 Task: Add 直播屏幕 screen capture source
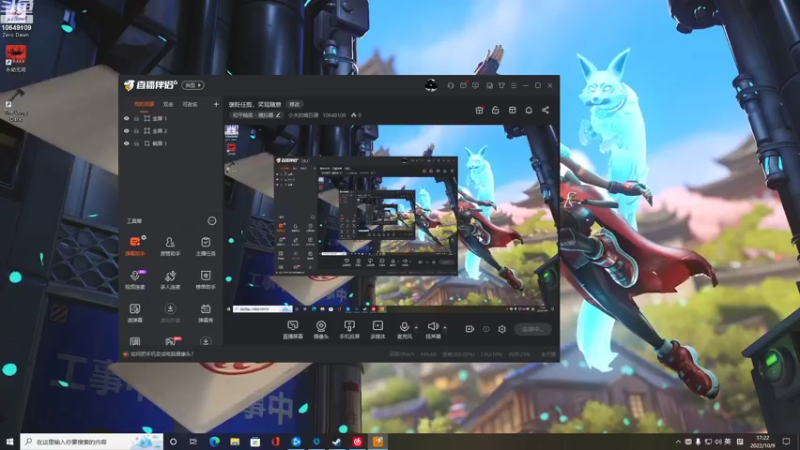(x=292, y=330)
